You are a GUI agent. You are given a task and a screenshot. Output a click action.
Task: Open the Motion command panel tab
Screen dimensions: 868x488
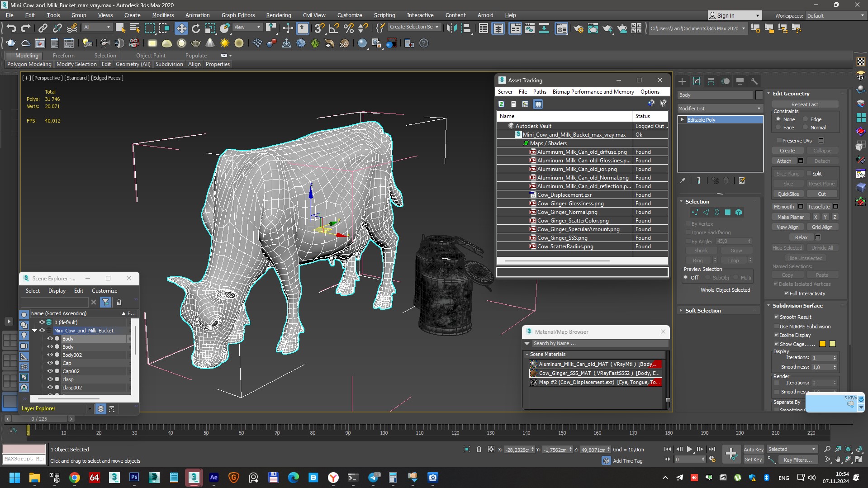pyautogui.click(x=726, y=81)
